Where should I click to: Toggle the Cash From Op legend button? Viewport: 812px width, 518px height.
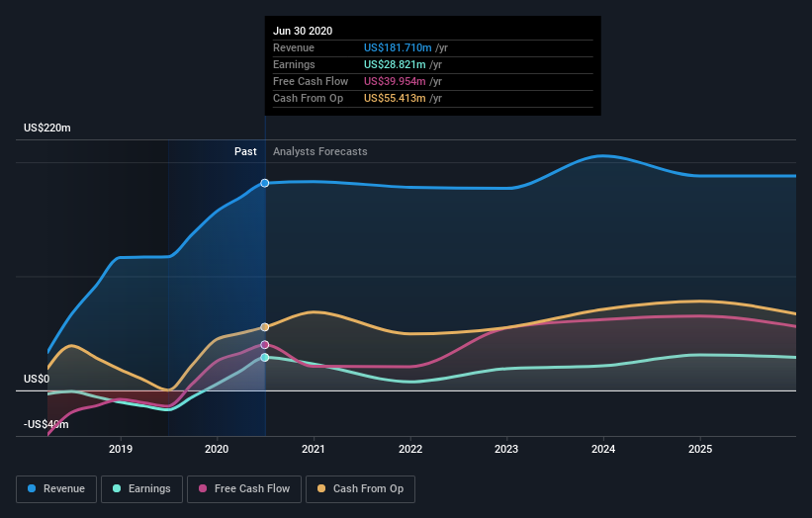(x=360, y=489)
